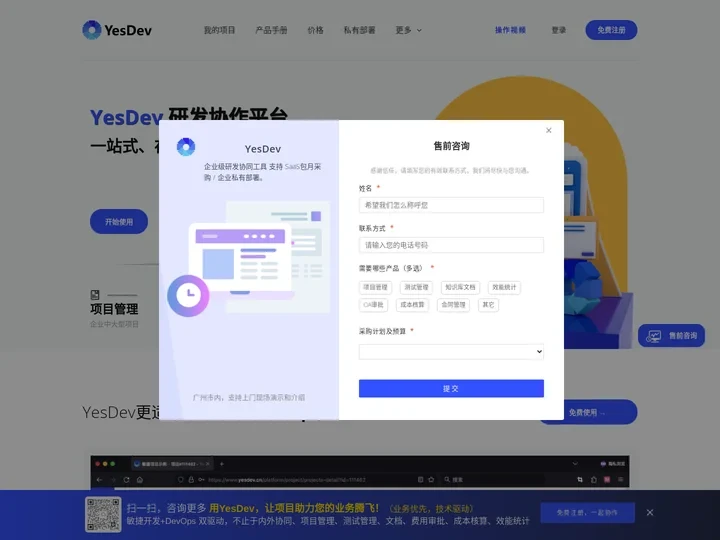The width and height of the screenshot is (720, 540).
Task: Expand the 更多 navigation menu
Action: pyautogui.click(x=408, y=30)
